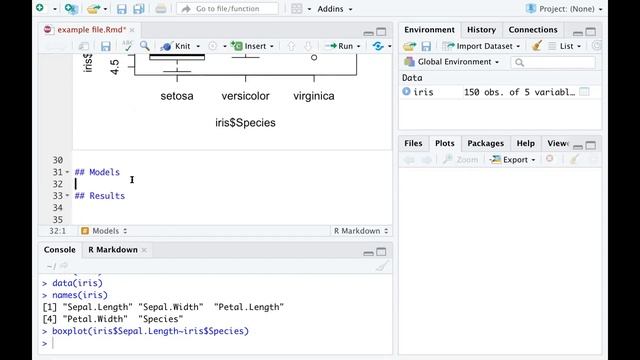Click Show in New Window icon
The height and width of the screenshot is (360, 640).
point(84,46)
